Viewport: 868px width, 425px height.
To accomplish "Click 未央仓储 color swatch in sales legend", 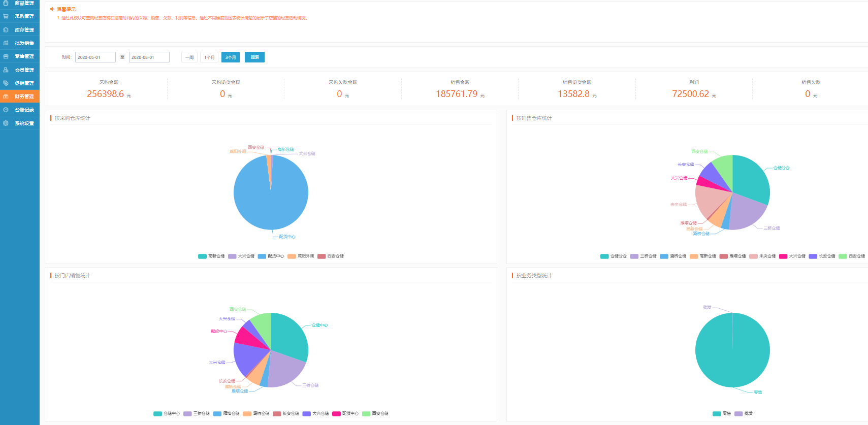I will [x=753, y=256].
